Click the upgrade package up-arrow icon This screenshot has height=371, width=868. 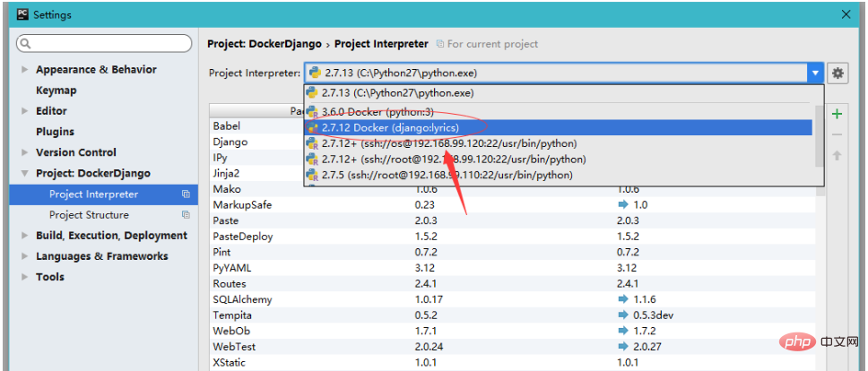[837, 156]
